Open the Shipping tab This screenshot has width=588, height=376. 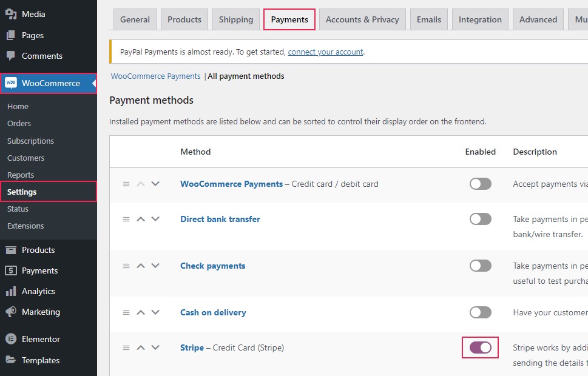(x=236, y=19)
